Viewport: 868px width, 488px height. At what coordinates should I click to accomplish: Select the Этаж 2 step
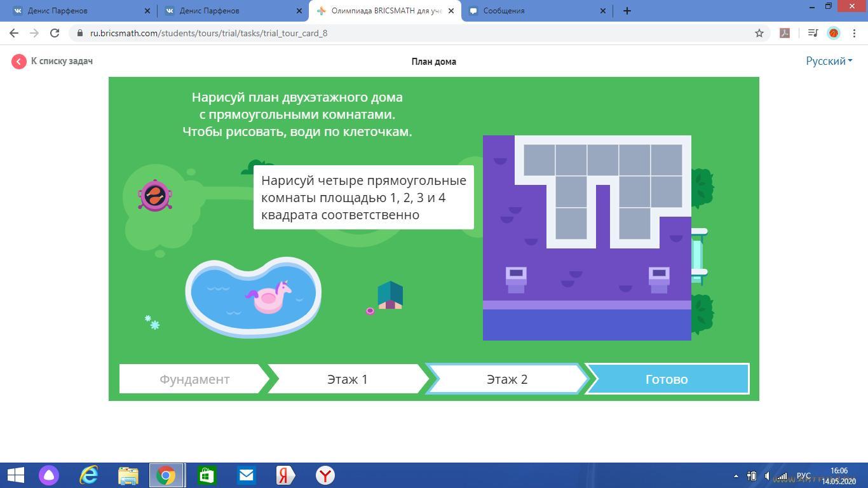click(507, 379)
